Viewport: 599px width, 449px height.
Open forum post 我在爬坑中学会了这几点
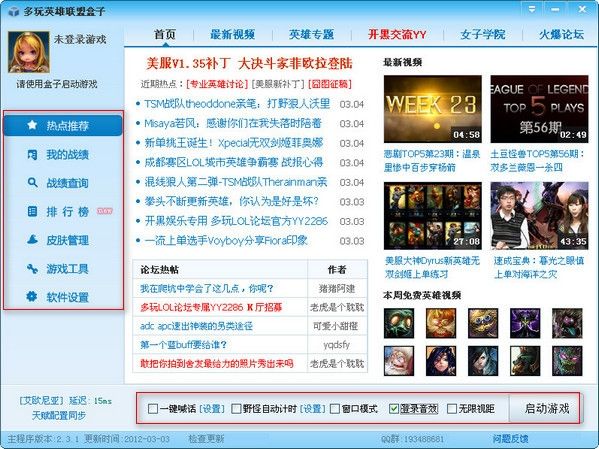coord(207,288)
